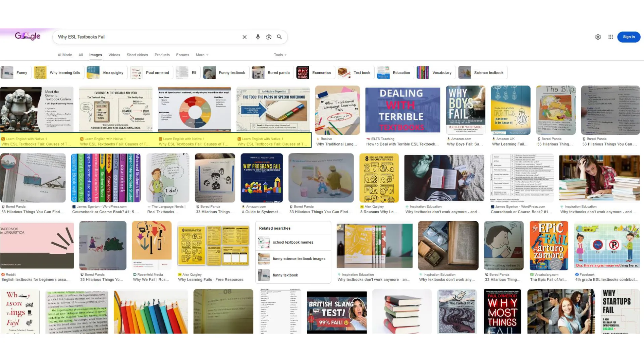Open the Parts of Speech wheel image
The height and width of the screenshot is (362, 644).
[195, 109]
